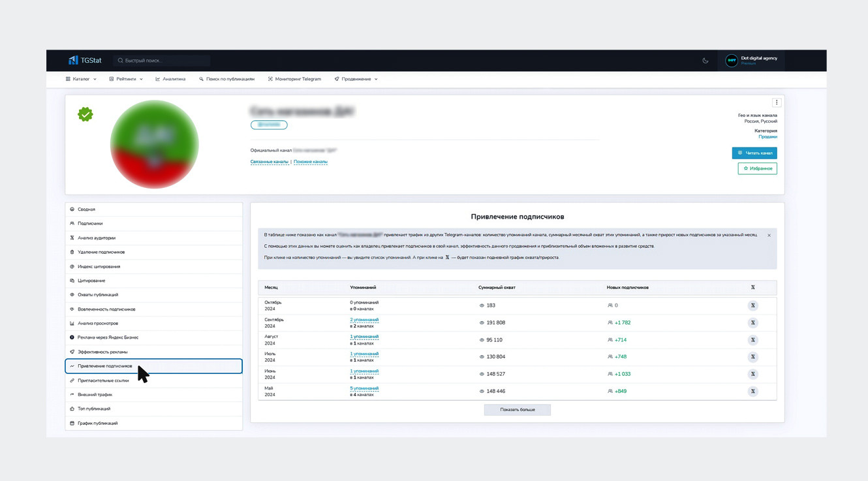This screenshot has height=481, width=868.
Task: Click the TGStat logo
Action: pyautogui.click(x=85, y=60)
